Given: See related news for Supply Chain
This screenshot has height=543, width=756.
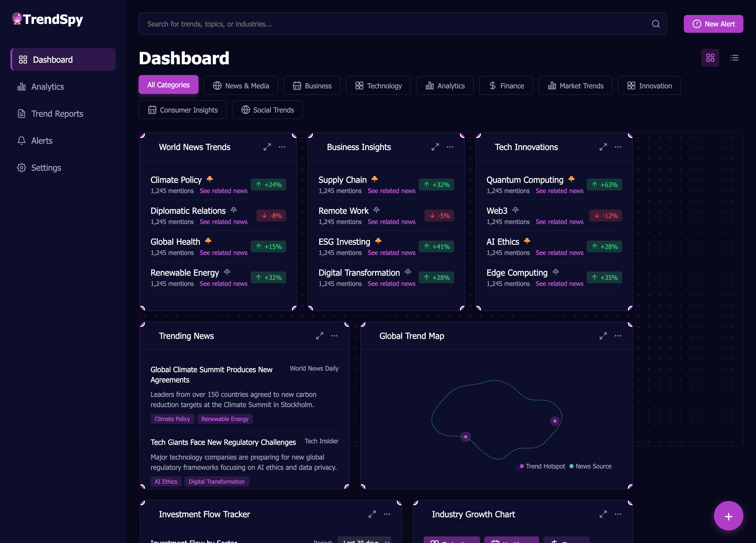Looking at the screenshot, I should tap(391, 190).
